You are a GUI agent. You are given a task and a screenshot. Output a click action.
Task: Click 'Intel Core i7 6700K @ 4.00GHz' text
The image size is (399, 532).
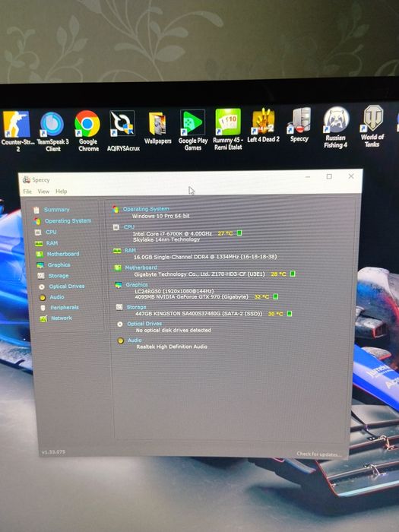coord(173,234)
